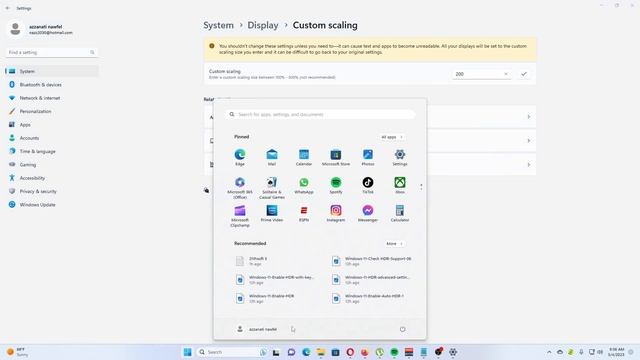Open the Settings profile for azzanati nawfel
The height and width of the screenshot is (360, 640).
[x=41, y=29]
